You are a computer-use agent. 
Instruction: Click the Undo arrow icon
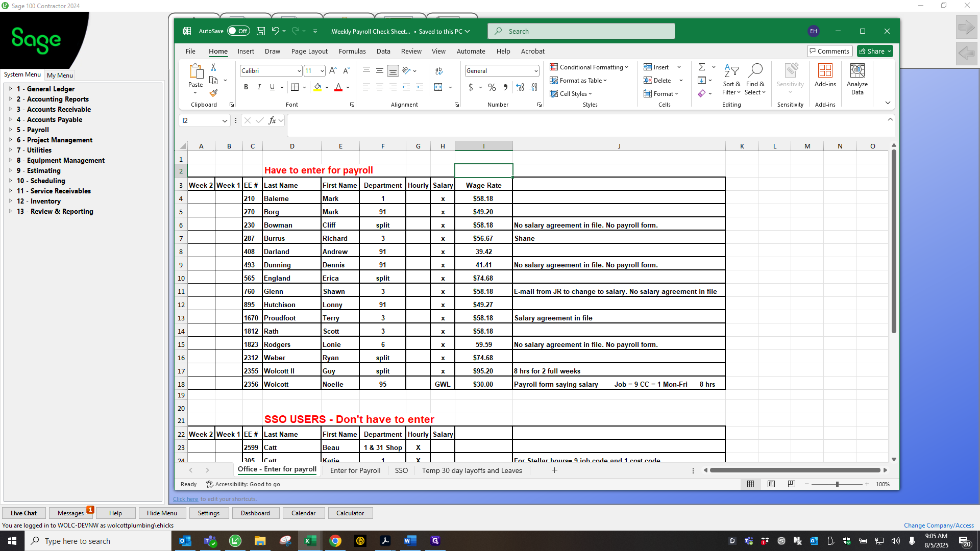(275, 31)
